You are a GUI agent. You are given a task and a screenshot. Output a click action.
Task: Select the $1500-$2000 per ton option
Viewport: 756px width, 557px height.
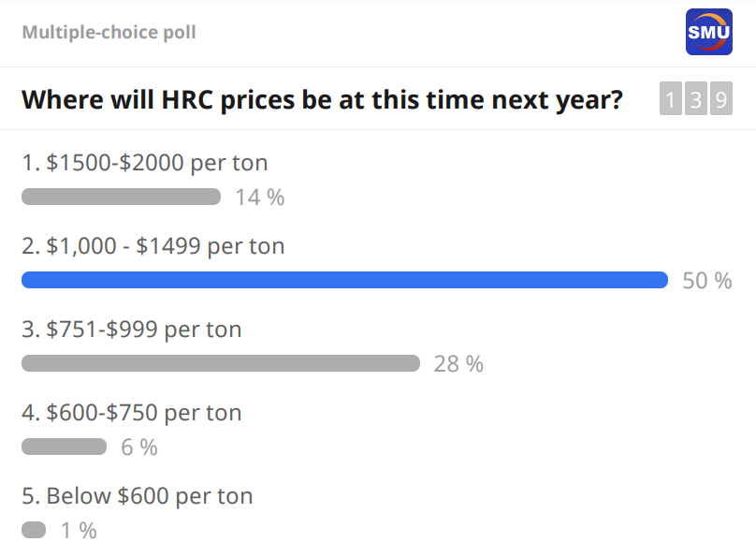pos(144,163)
